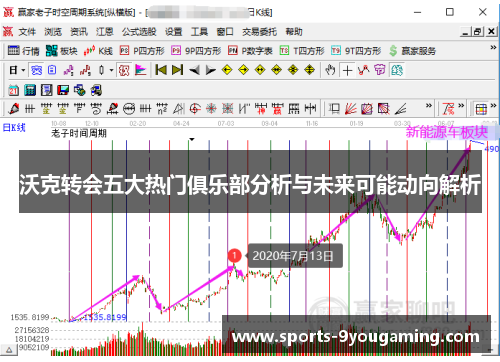Toggle the crosshair cursor tool

[x=347, y=70]
